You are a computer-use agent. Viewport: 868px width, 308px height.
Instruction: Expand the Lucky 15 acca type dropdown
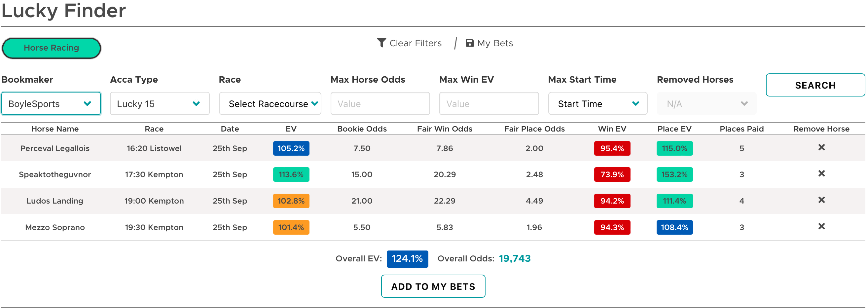[x=160, y=103]
